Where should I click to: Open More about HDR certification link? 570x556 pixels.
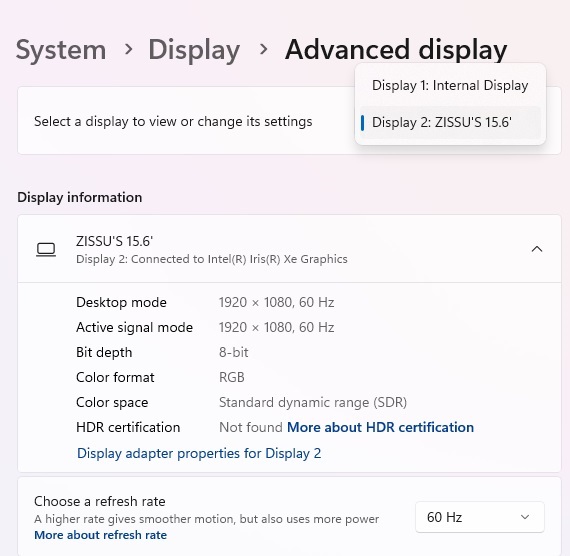[x=380, y=427]
